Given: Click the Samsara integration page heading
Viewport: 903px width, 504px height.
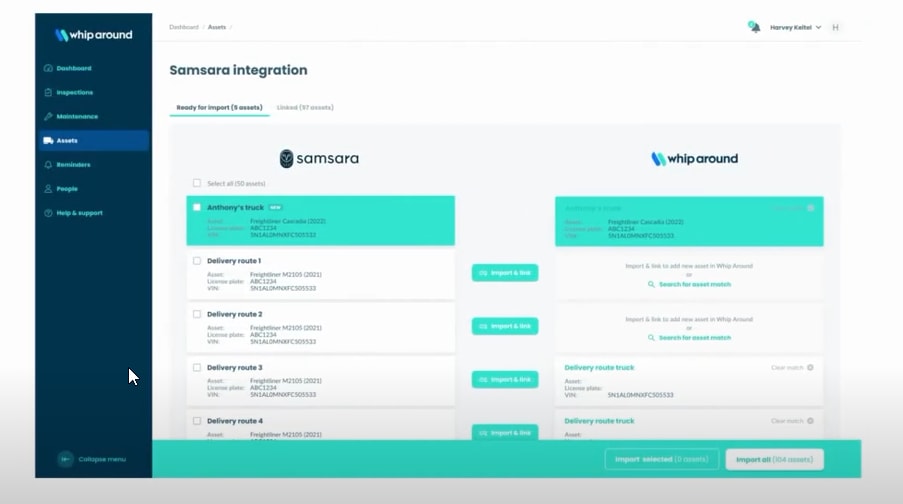Looking at the screenshot, I should pos(238,70).
